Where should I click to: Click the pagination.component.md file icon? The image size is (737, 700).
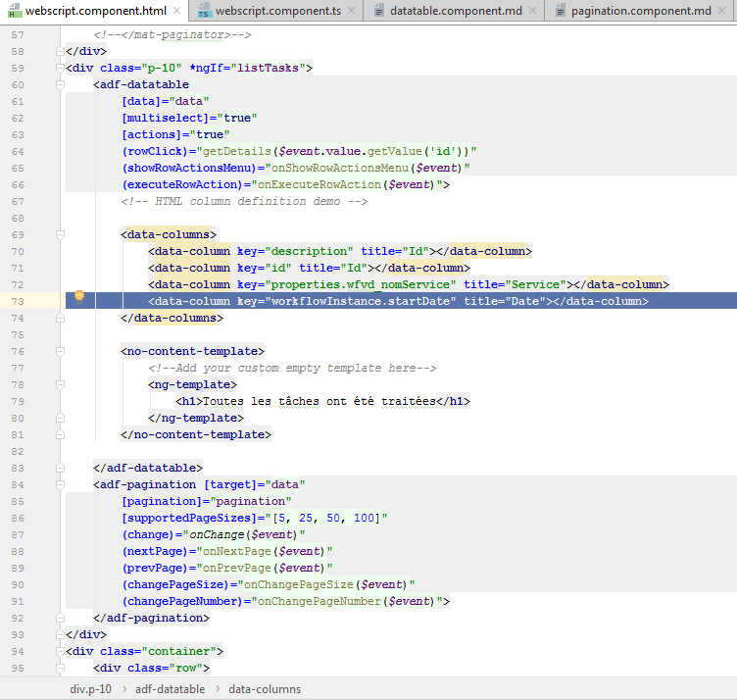click(x=560, y=11)
